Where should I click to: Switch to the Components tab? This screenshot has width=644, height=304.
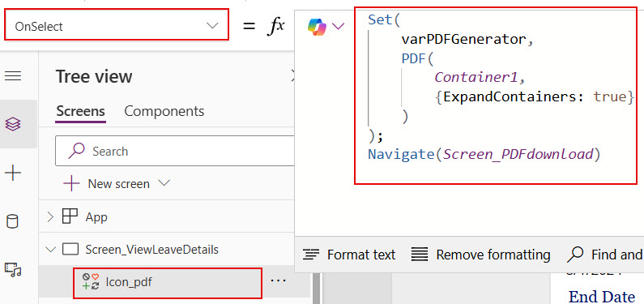coord(164,111)
